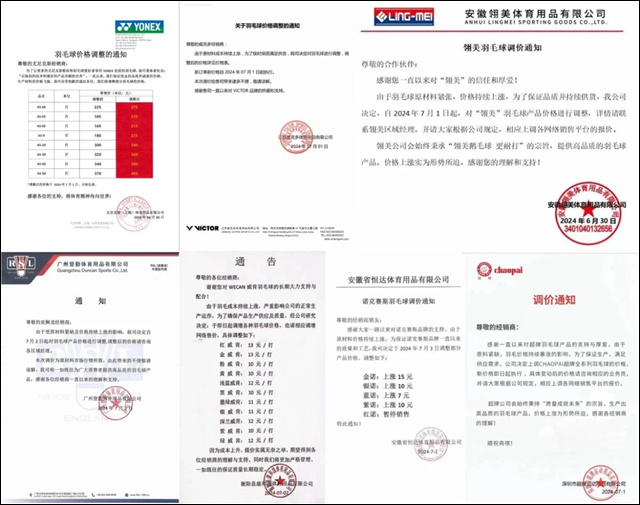Click the line 墨绿威肯: 11元/打
The image size is (640, 505).
click(247, 402)
